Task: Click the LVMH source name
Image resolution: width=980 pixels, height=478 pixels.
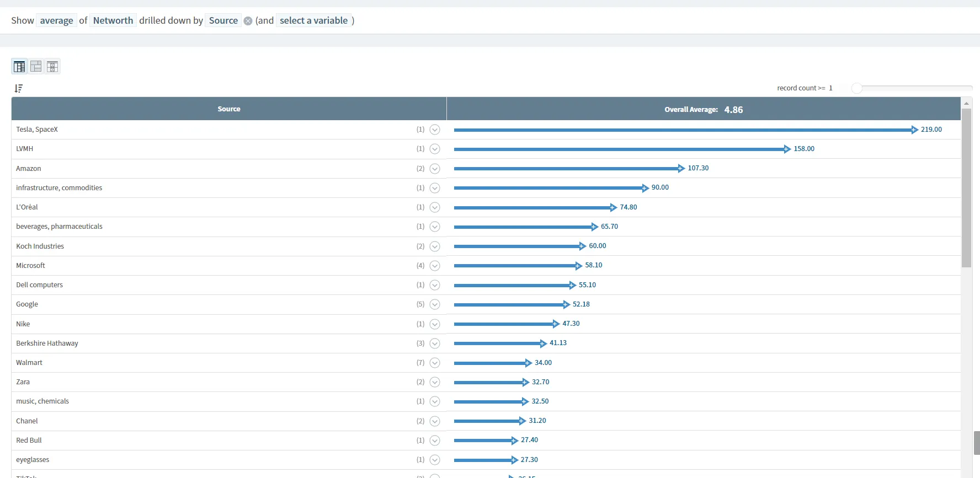Action: (x=25, y=149)
